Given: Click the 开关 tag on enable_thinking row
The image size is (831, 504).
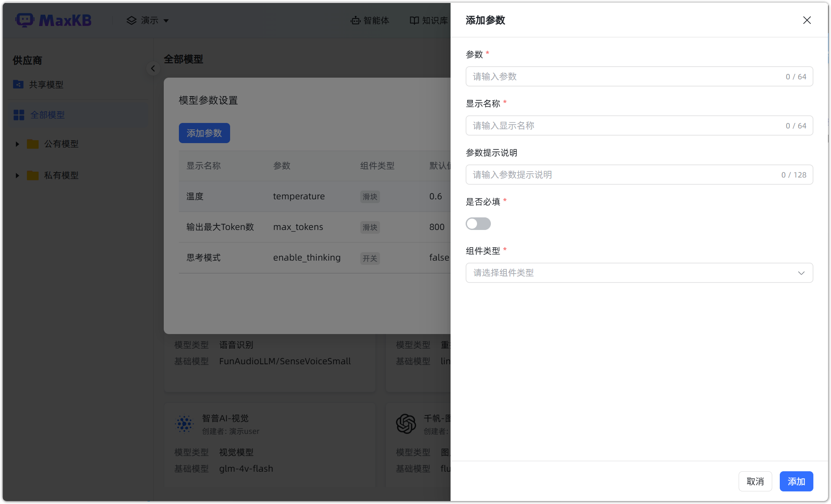Looking at the screenshot, I should (370, 258).
